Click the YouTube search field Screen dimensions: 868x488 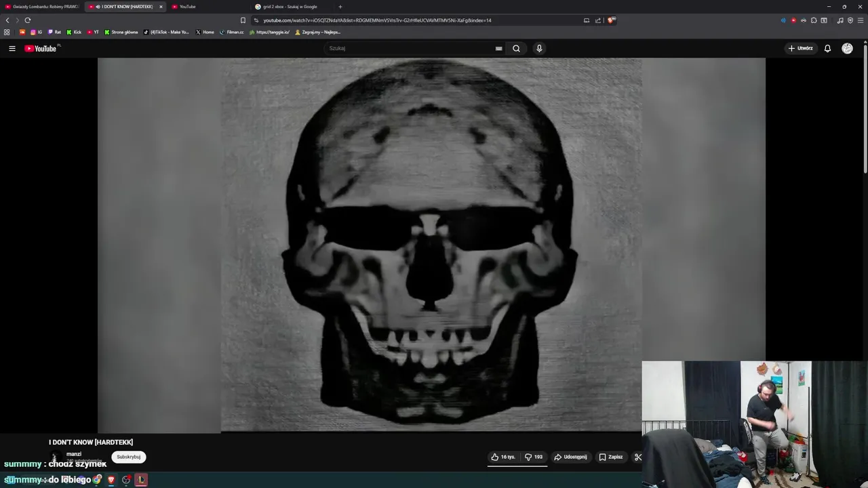[410, 48]
